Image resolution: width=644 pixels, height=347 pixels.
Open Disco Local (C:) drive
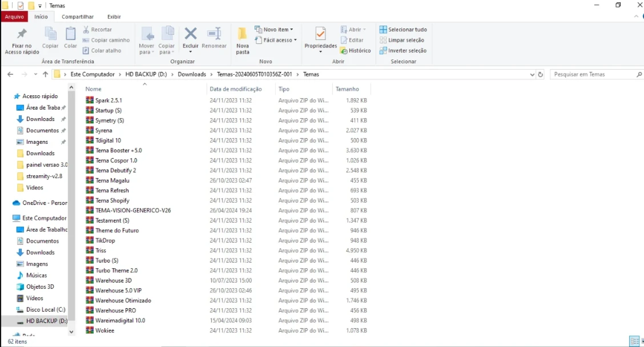pos(41,310)
